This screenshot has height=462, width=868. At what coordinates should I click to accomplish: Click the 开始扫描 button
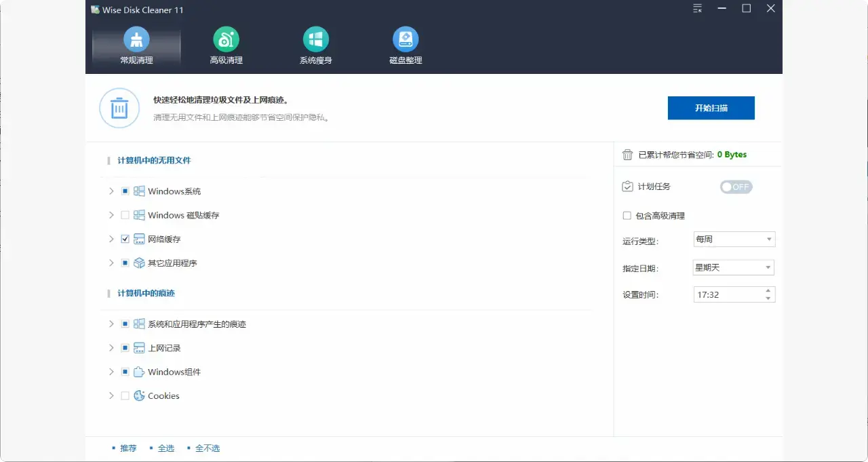point(711,108)
